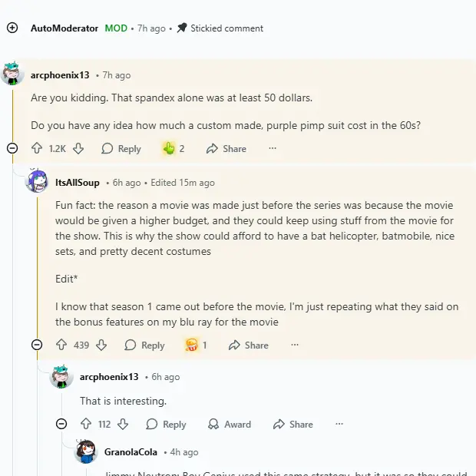
Task: Upvote the comment with 112 points
Action: pyautogui.click(x=86, y=424)
